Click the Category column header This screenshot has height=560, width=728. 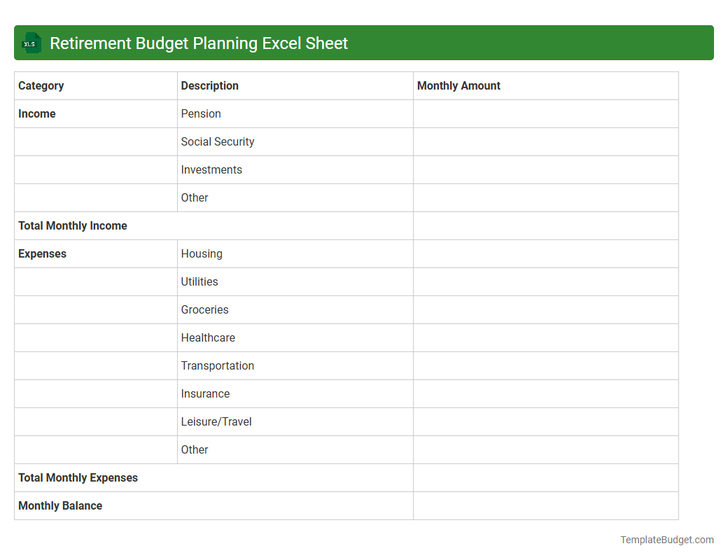(x=41, y=85)
